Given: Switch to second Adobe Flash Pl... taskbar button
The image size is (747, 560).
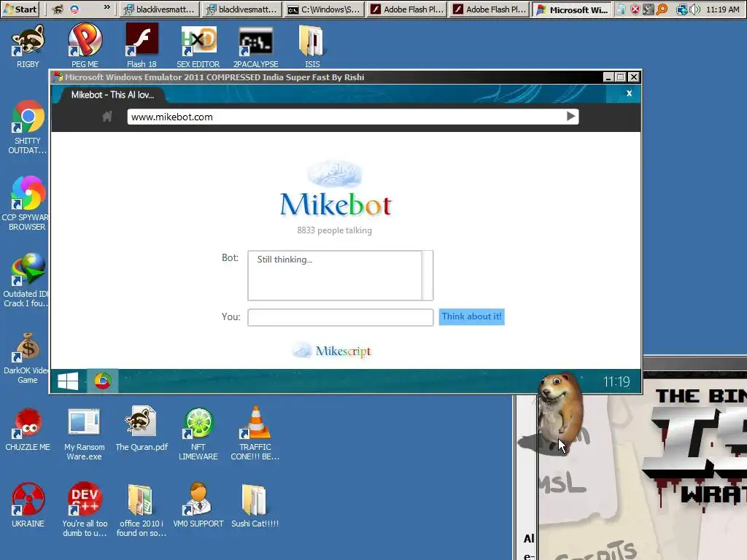Looking at the screenshot, I should coord(489,9).
